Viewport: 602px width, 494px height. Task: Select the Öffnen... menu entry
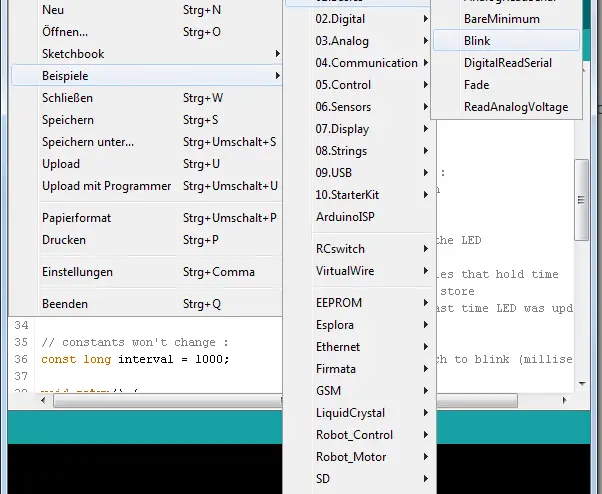(147, 31)
